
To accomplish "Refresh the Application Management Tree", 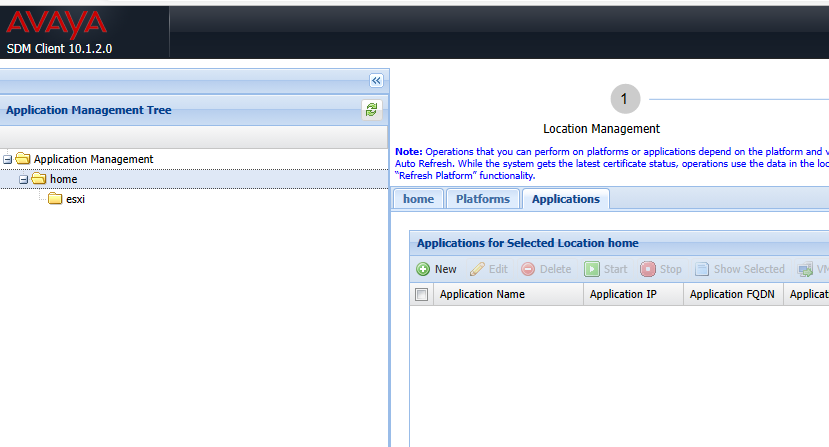I will [x=372, y=110].
